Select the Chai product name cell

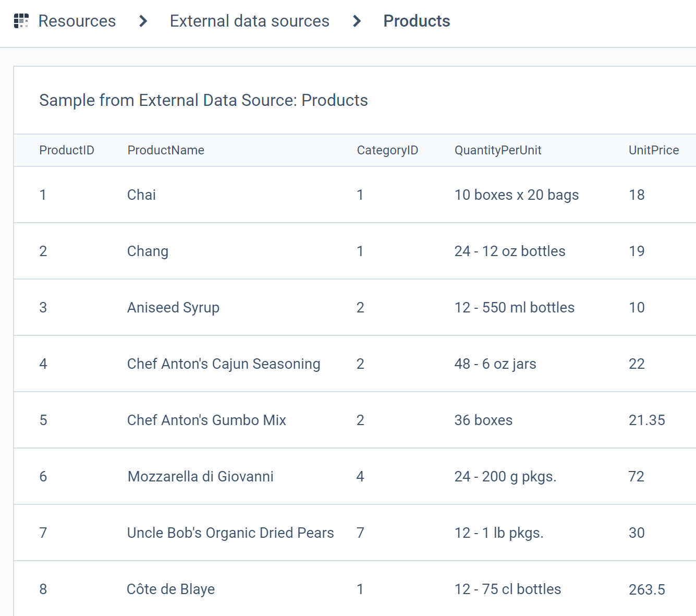141,195
